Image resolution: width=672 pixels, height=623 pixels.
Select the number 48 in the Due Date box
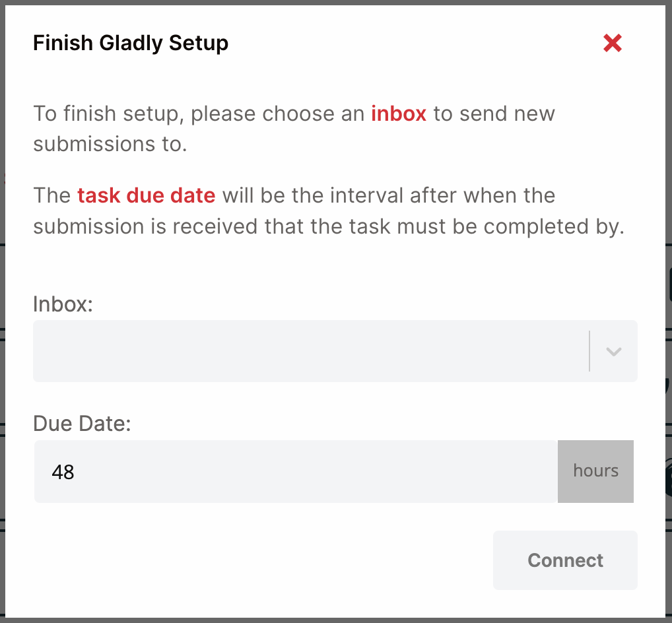[61, 471]
